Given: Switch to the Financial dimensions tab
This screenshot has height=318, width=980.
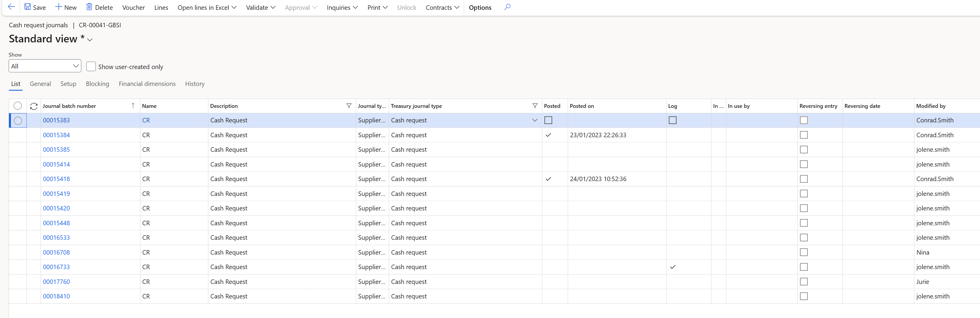Looking at the screenshot, I should (147, 84).
